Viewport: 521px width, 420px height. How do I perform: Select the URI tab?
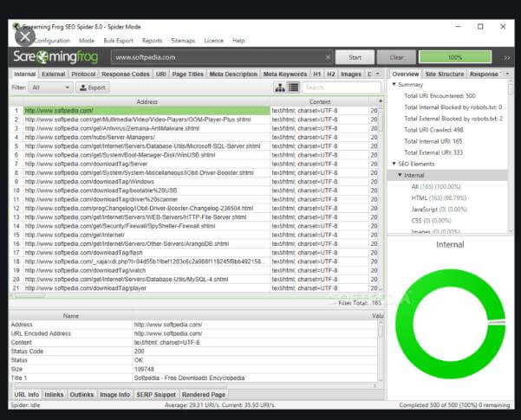pos(161,74)
